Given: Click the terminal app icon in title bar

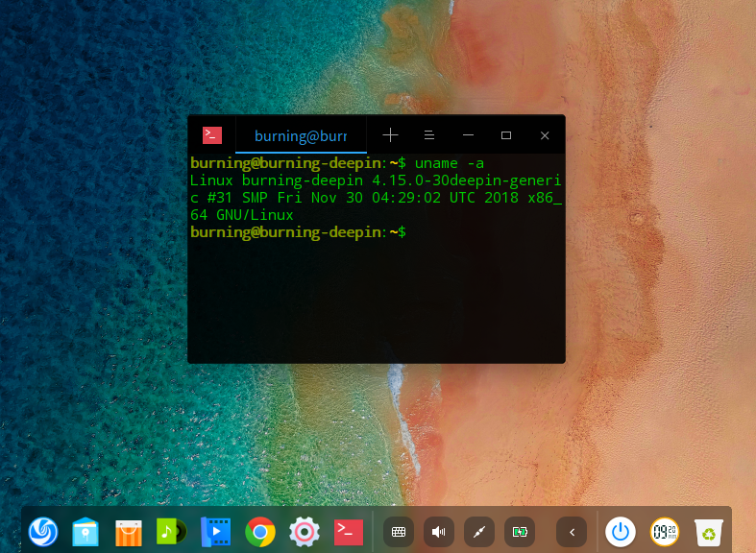Looking at the screenshot, I should coord(212,135).
